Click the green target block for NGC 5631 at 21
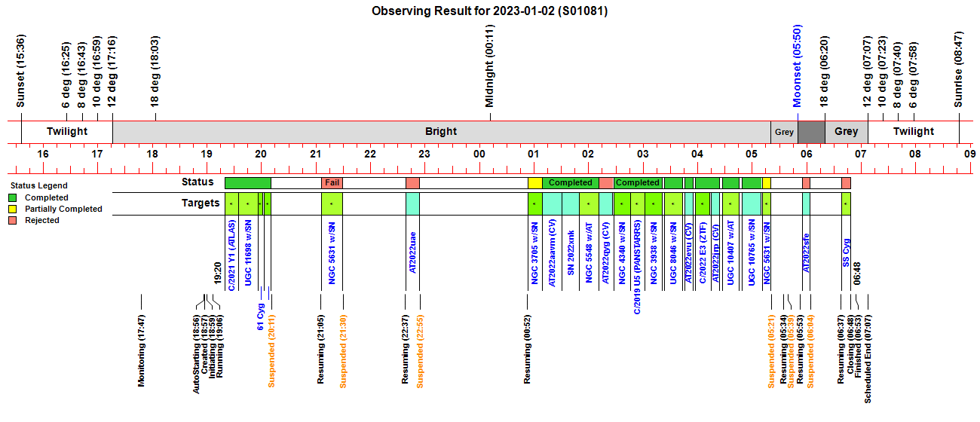Screen dimensions: 980x422 332,203
